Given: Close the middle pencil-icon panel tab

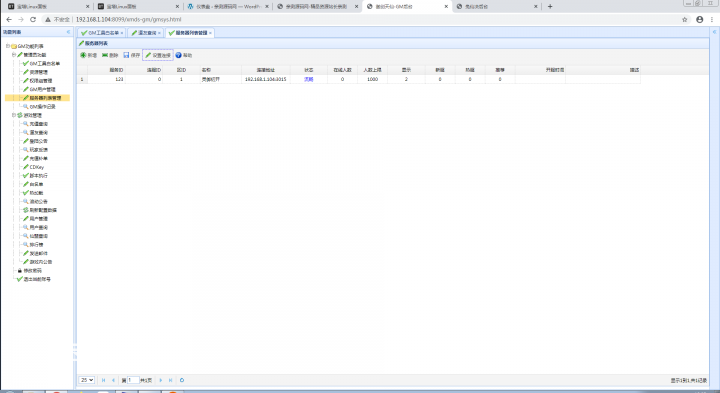Looking at the screenshot, I should 159,33.
